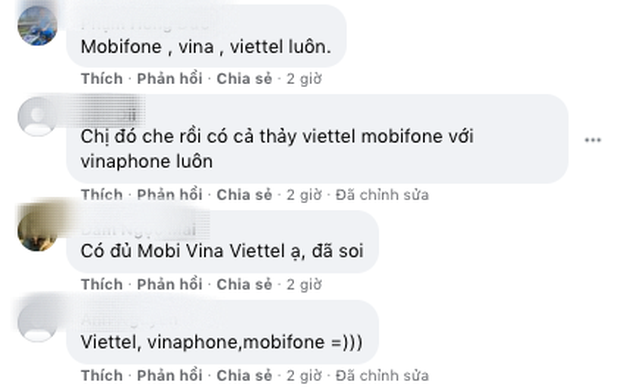Click the first commenter's profile photo avatar
620x388 pixels.
pyautogui.click(x=38, y=26)
